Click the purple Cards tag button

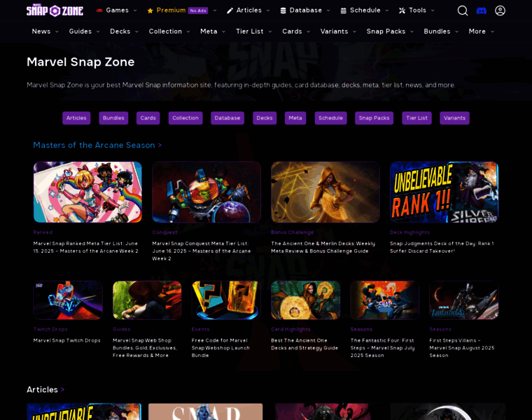[148, 118]
